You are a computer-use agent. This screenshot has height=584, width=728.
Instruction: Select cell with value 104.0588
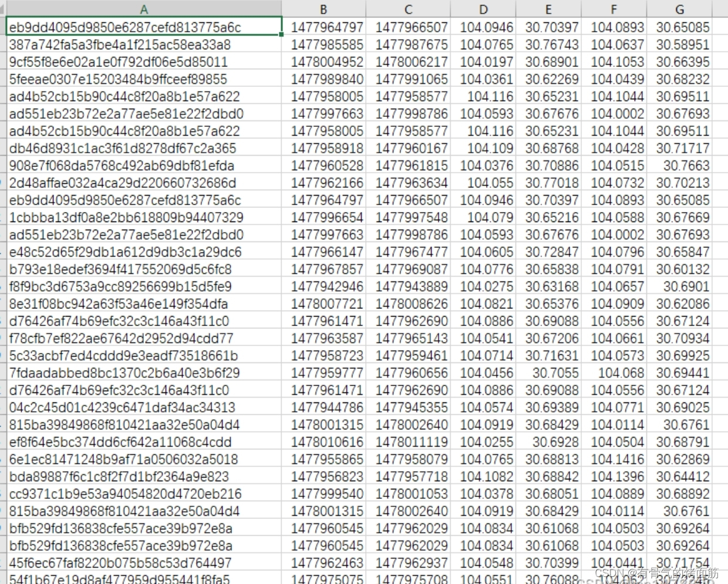[x=614, y=217]
